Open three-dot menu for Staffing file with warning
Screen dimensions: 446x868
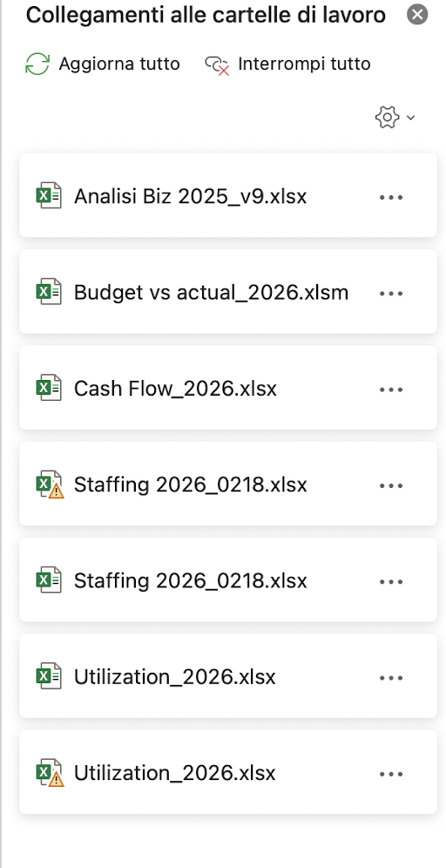(x=391, y=485)
